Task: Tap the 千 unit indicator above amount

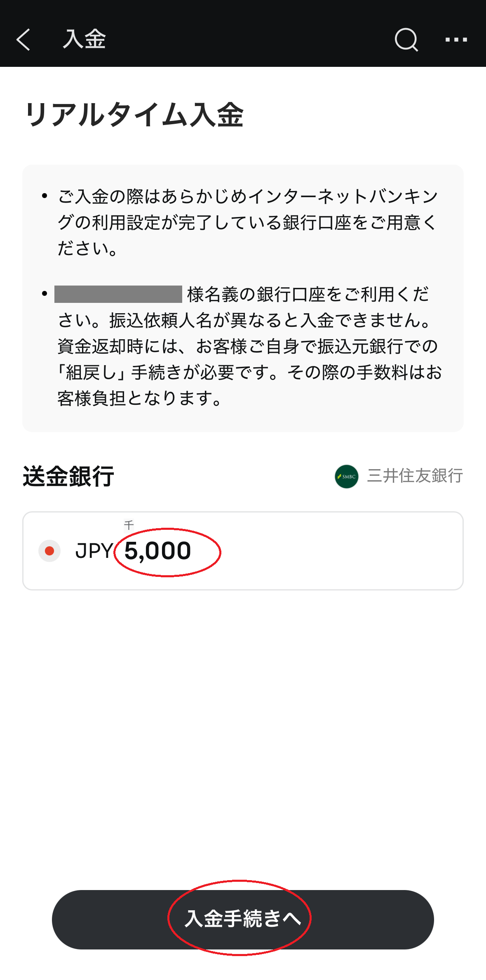Action: (129, 525)
